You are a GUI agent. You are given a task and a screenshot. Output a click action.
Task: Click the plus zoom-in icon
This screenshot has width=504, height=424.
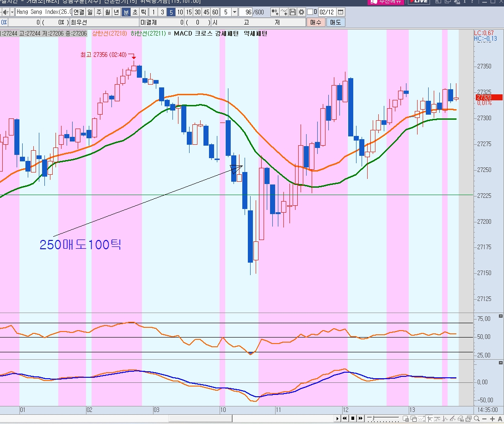click(x=492, y=418)
